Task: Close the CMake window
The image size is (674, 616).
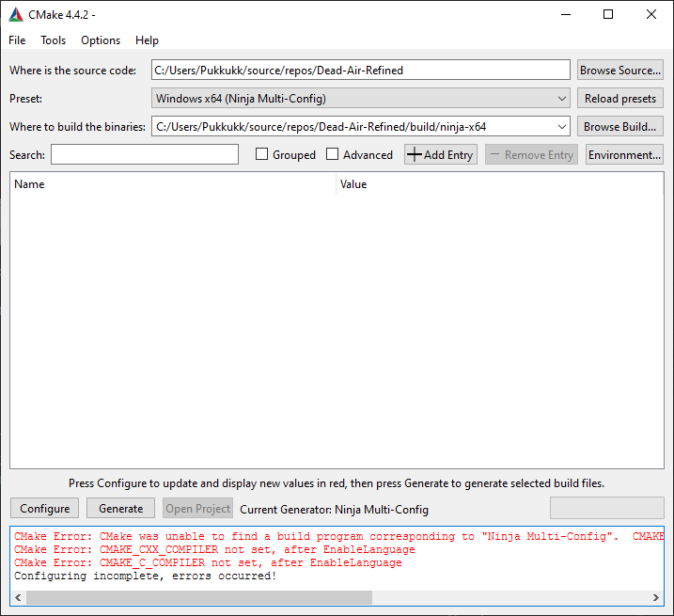Action: click(x=650, y=15)
